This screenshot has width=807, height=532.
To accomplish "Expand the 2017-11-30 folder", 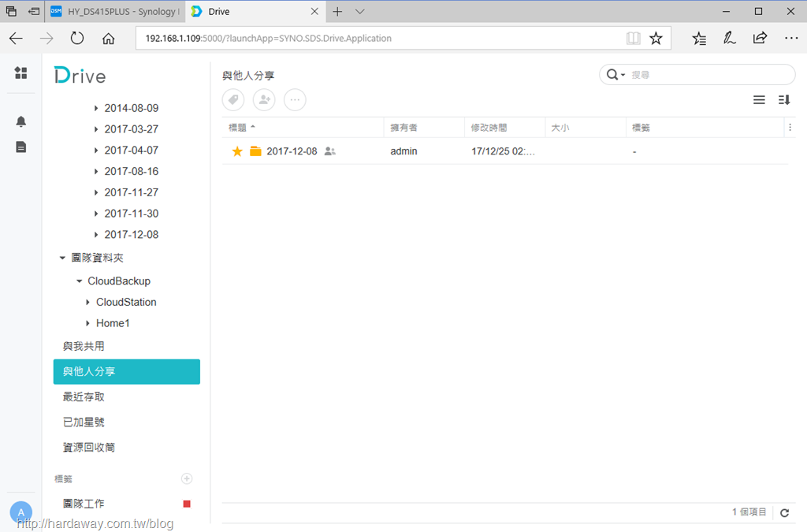I will point(95,214).
